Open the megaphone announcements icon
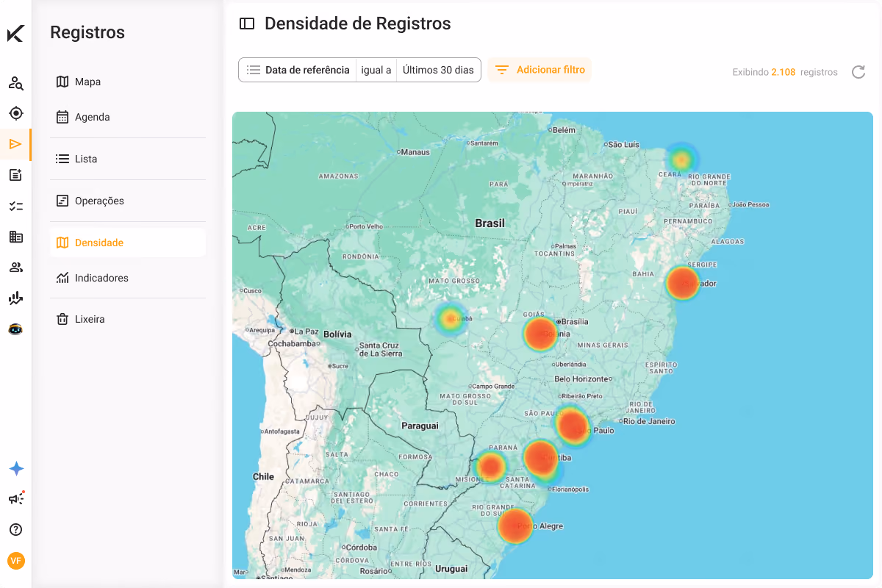The height and width of the screenshot is (588, 882). coord(15,499)
